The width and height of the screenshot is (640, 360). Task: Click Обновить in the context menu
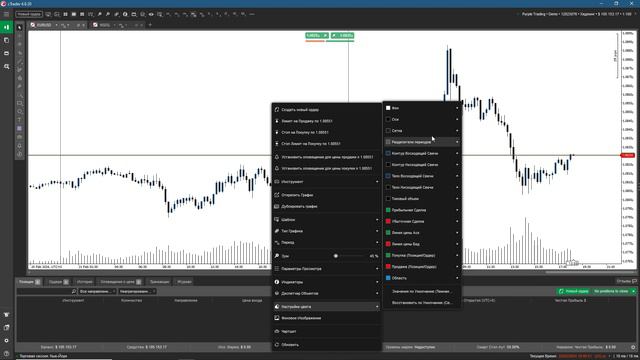[x=327, y=345]
